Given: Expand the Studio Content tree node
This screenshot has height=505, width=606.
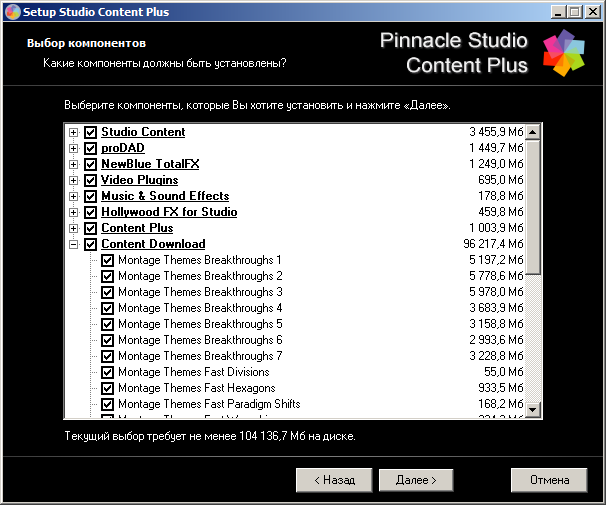Looking at the screenshot, I should [x=73, y=133].
